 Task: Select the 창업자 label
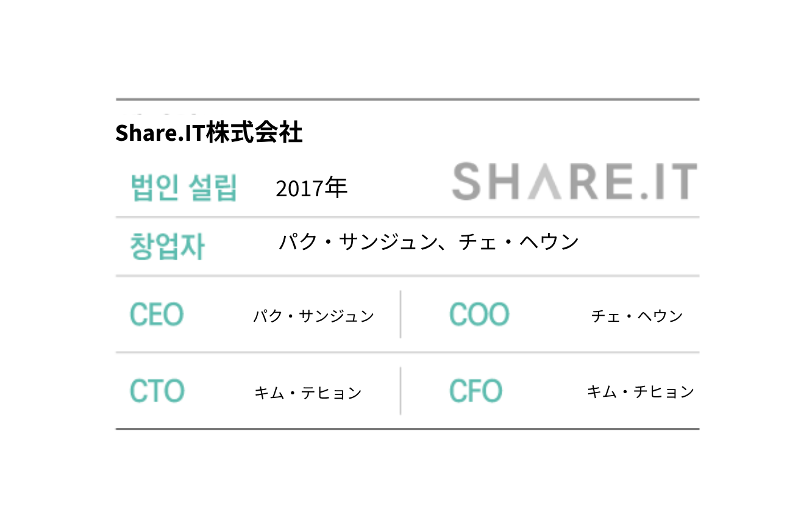click(x=167, y=247)
